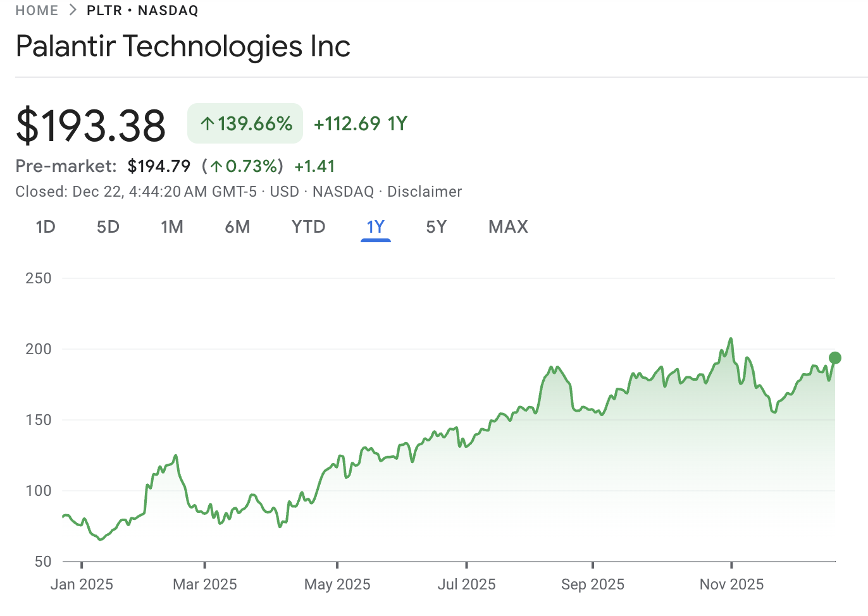Click the green up arrow inside the 139.66% badge
The height and width of the screenshot is (616, 868).
207,123
